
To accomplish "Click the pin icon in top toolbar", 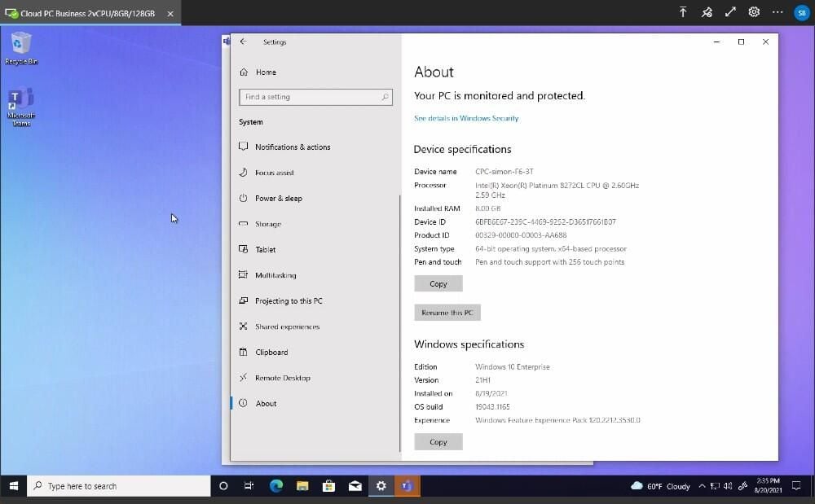I will pyautogui.click(x=707, y=12).
